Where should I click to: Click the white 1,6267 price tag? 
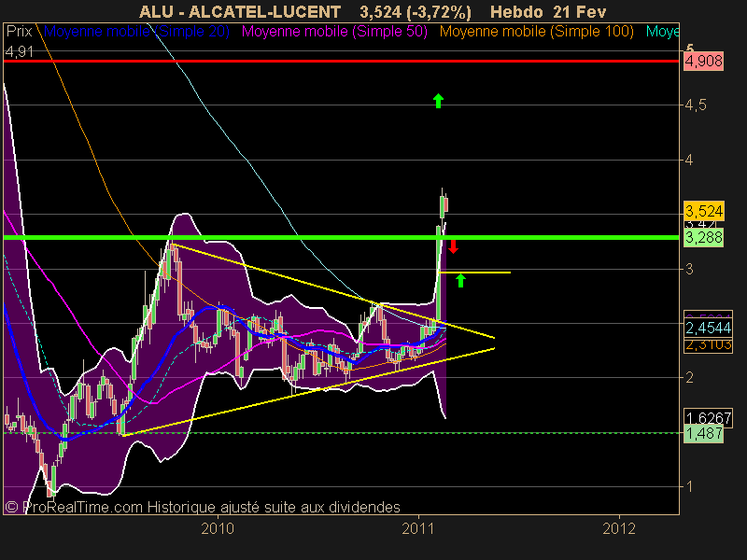[x=708, y=417]
